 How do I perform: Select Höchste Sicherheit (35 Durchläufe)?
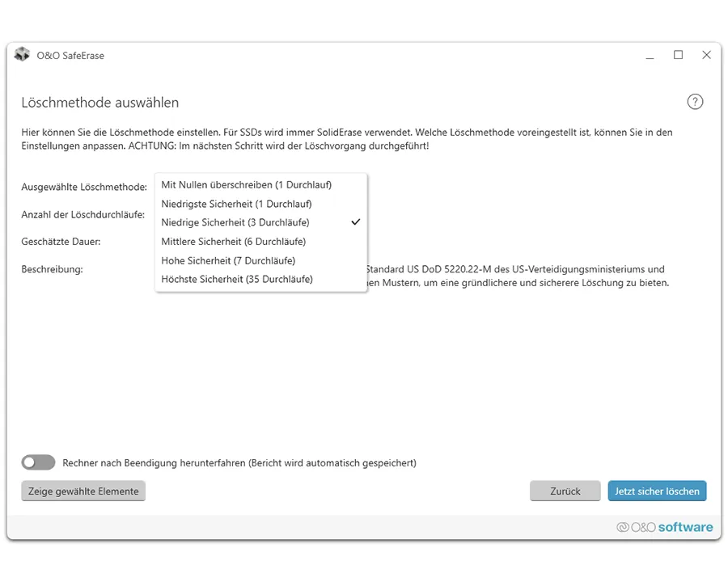coord(261,279)
